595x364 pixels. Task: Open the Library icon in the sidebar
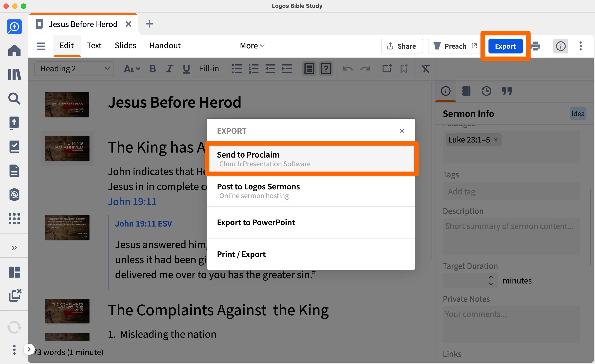pyautogui.click(x=14, y=75)
